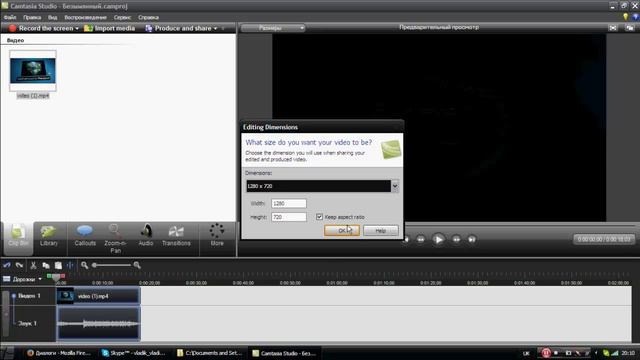Click the Play button in preview
Screen dimensions: 640x360
point(438,240)
